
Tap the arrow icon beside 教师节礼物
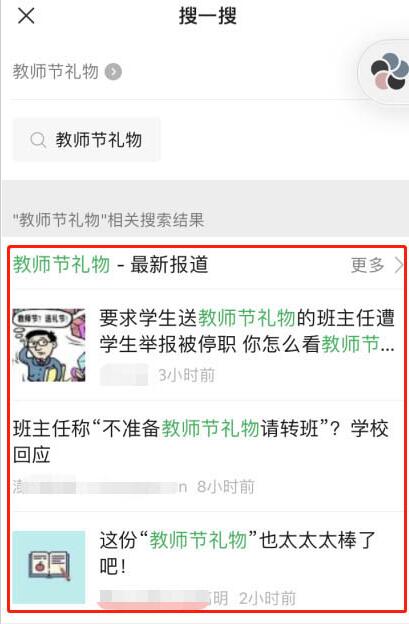[113, 72]
